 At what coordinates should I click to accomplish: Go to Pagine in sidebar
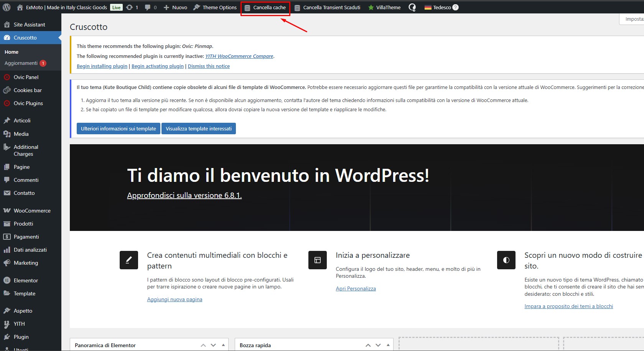tap(31, 167)
